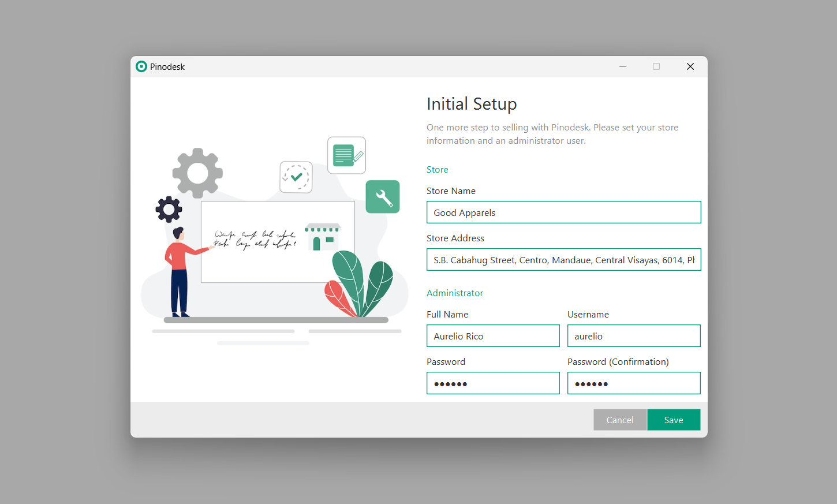Click the Pinodesk logo icon in title bar
Viewport: 837px width, 504px height.
[141, 66]
